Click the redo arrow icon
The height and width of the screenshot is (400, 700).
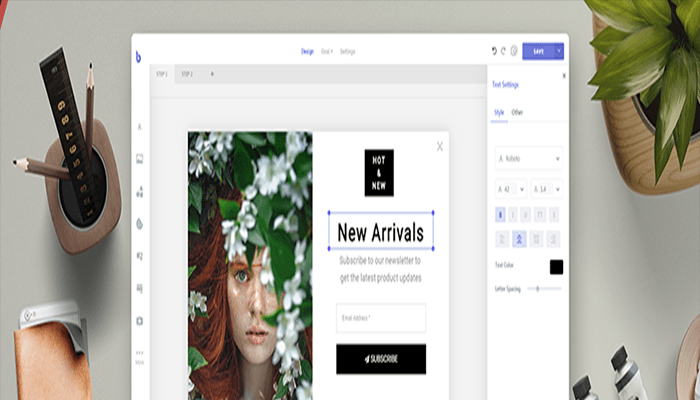point(503,51)
